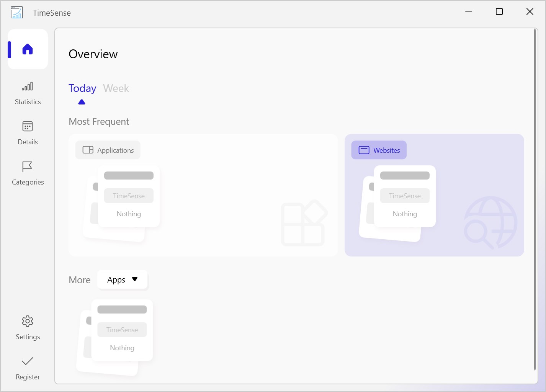Click the faded apps grid icon
Viewport: 546px width, 392px height.
click(304, 223)
